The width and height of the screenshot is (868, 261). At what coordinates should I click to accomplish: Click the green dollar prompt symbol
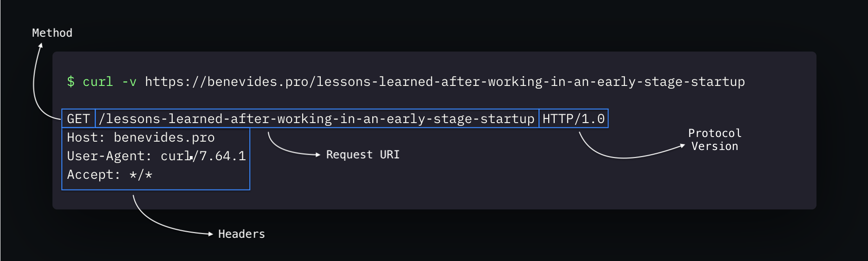[71, 82]
